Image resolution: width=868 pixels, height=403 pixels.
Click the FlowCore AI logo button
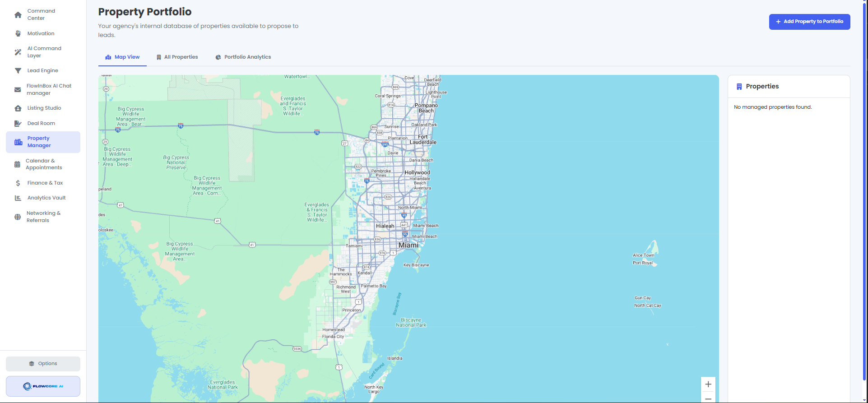43,386
